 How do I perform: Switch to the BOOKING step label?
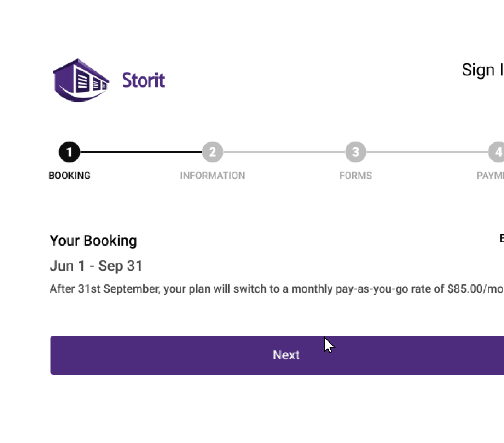coord(69,175)
